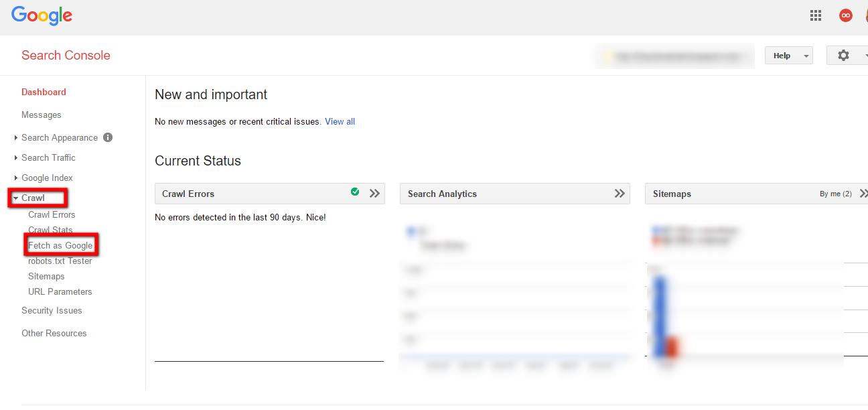Select Search Appearance label in sidebar
This screenshot has height=410, width=868.
[60, 137]
